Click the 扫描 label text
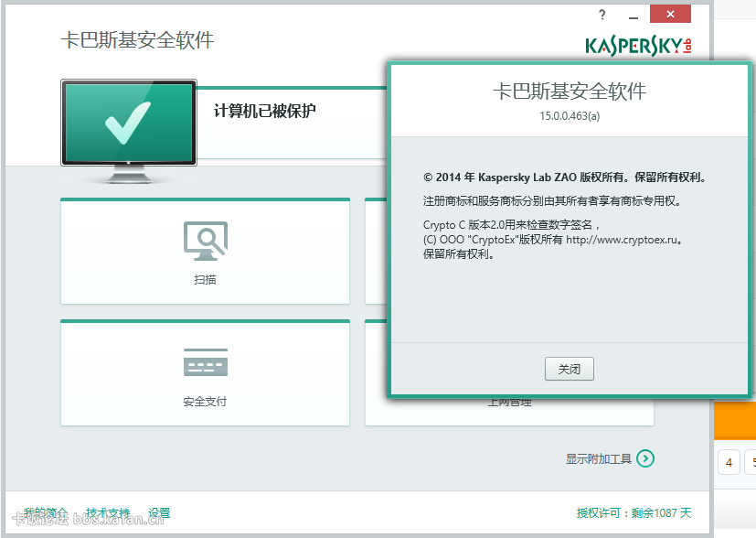The height and width of the screenshot is (538, 756). click(x=205, y=280)
